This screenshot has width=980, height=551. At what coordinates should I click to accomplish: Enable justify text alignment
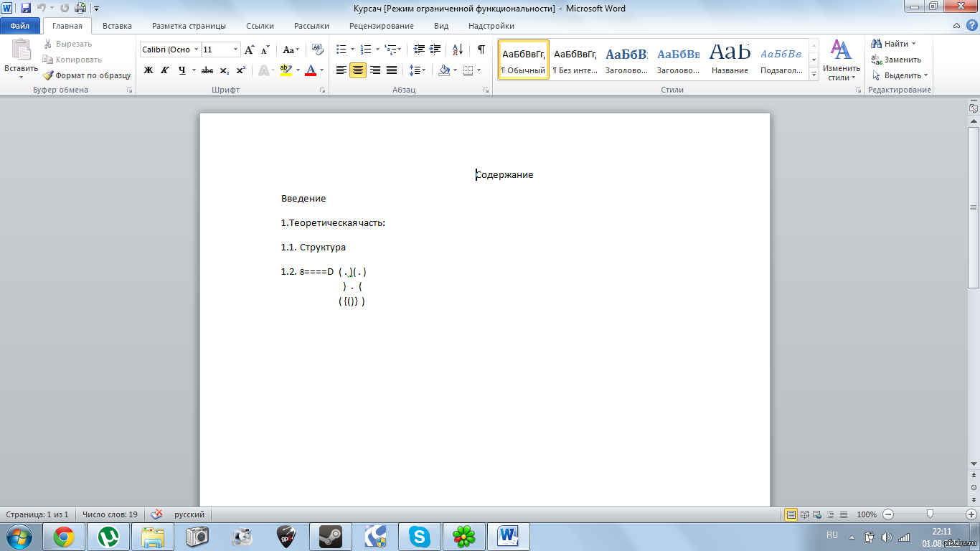392,70
